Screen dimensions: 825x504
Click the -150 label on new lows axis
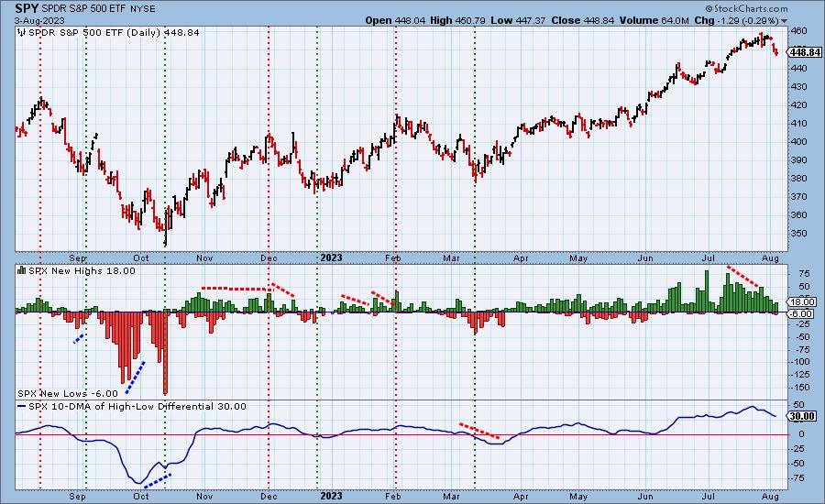point(798,388)
